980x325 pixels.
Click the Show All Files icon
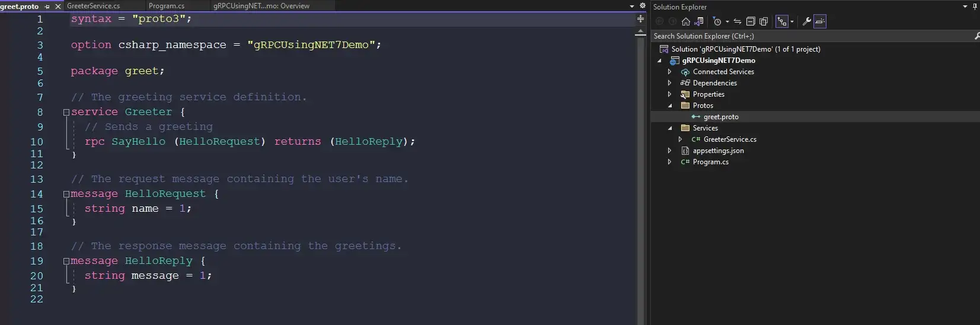764,21
